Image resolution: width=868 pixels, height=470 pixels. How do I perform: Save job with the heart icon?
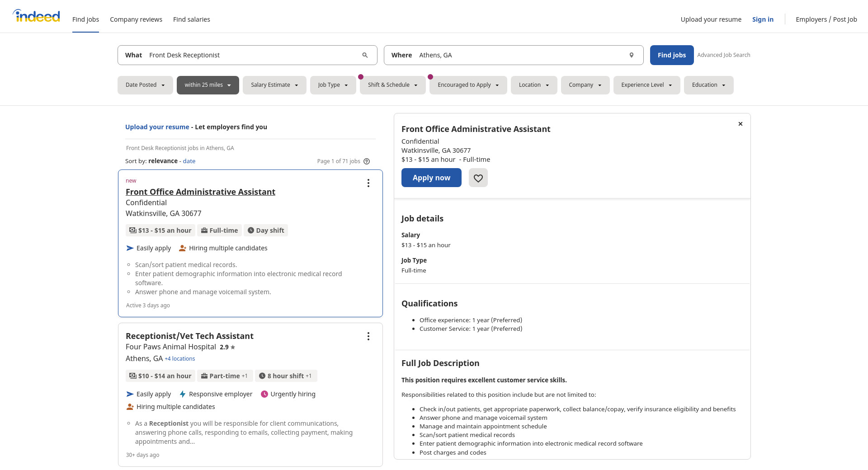(478, 178)
